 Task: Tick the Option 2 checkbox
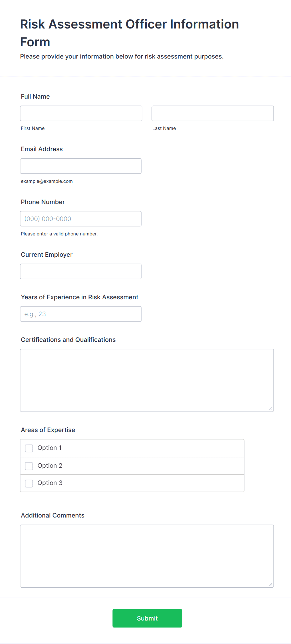click(x=29, y=466)
